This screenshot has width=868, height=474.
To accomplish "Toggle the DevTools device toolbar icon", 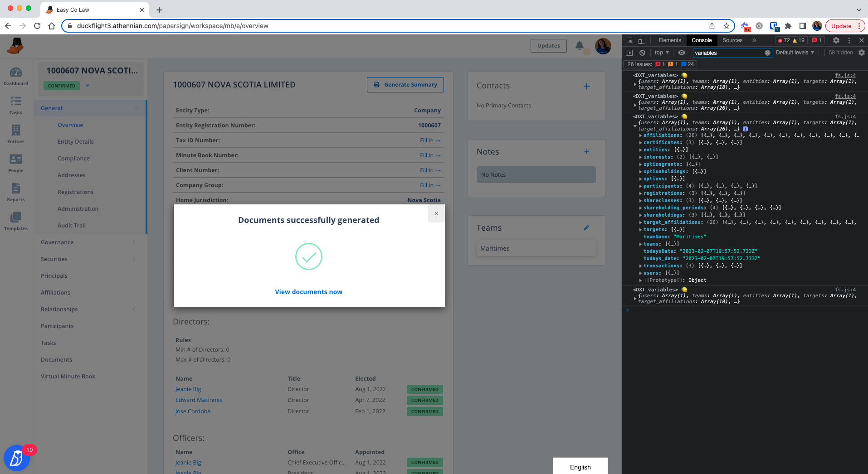I will click(x=642, y=40).
